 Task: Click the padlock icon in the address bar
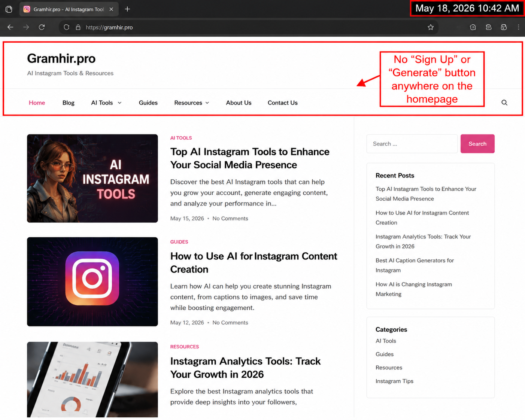[78, 27]
